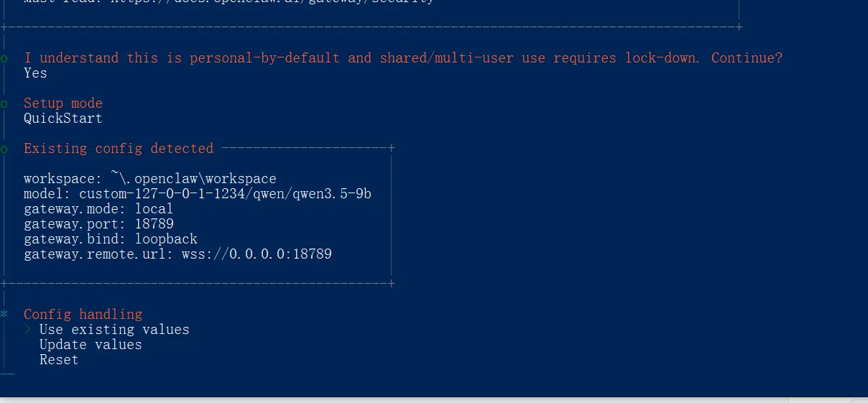The height and width of the screenshot is (403, 868).
Task: Pick the Reset config option
Action: click(59, 360)
